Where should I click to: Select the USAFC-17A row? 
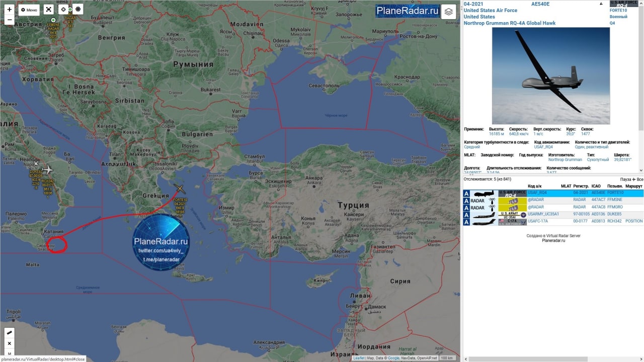553,221
